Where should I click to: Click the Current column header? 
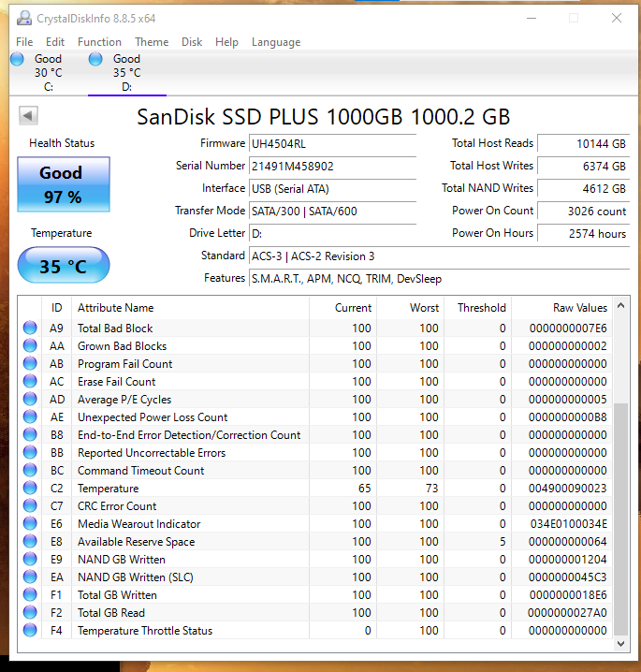click(x=342, y=308)
